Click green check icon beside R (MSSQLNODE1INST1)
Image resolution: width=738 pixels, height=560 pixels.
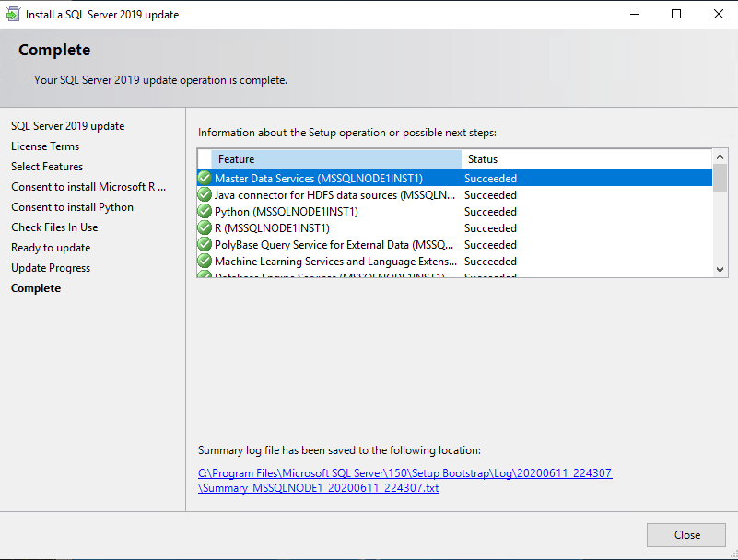[x=205, y=227]
